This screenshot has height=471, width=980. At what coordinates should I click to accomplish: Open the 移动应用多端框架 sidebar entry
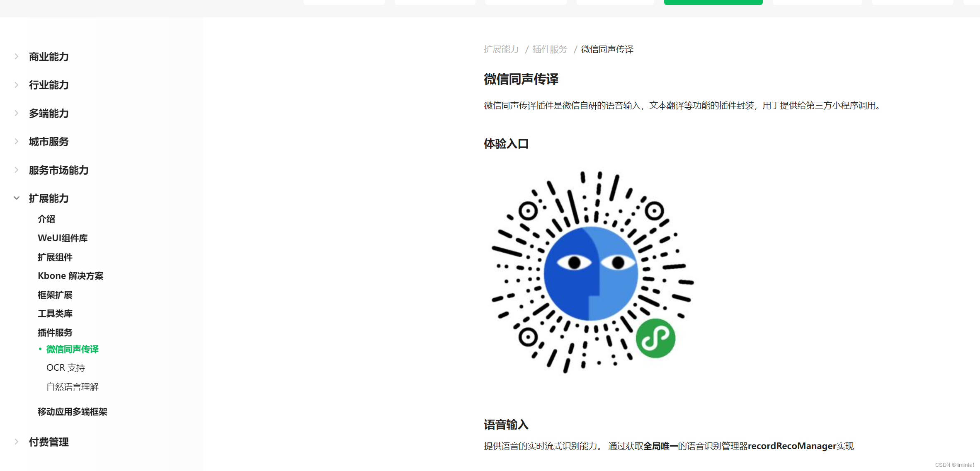(73, 412)
